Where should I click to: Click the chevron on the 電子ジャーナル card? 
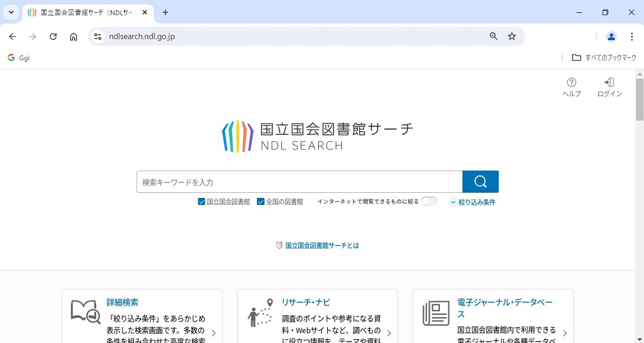[565, 333]
